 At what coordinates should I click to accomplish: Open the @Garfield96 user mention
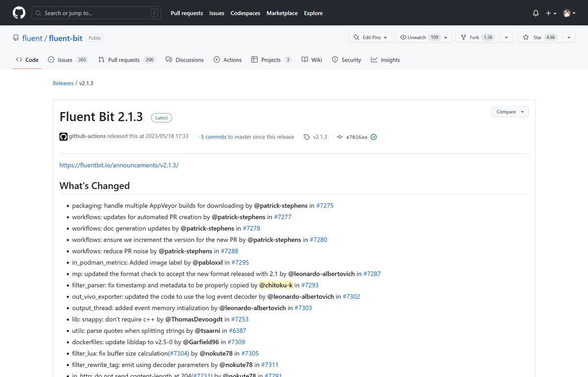(201, 342)
